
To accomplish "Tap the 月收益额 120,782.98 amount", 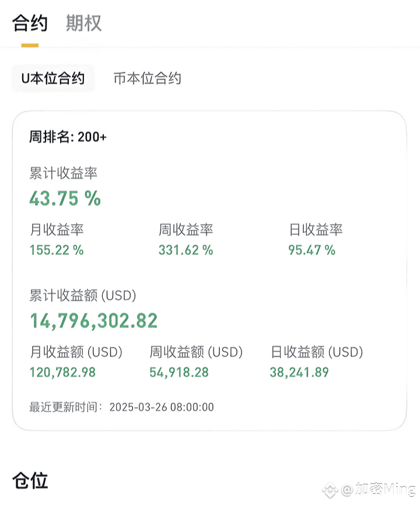I will coord(63,372).
